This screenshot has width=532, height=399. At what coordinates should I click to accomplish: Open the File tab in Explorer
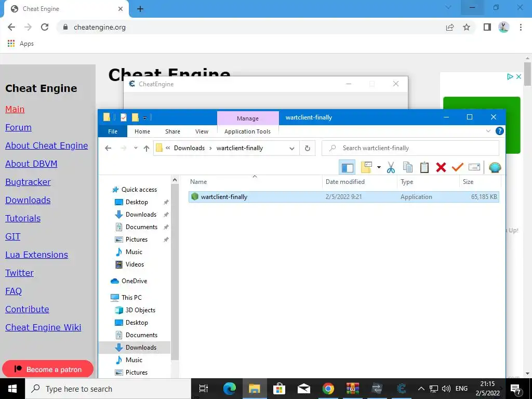coord(113,131)
